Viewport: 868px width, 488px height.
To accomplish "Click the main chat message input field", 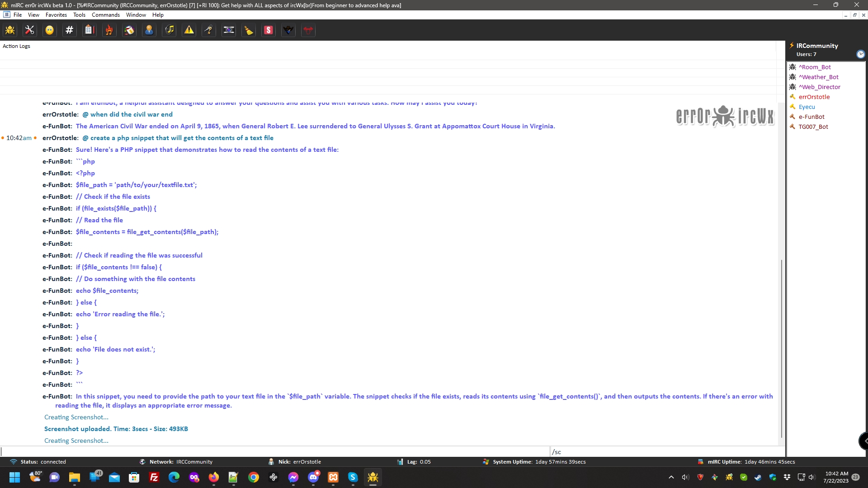I will pyautogui.click(x=275, y=451).
